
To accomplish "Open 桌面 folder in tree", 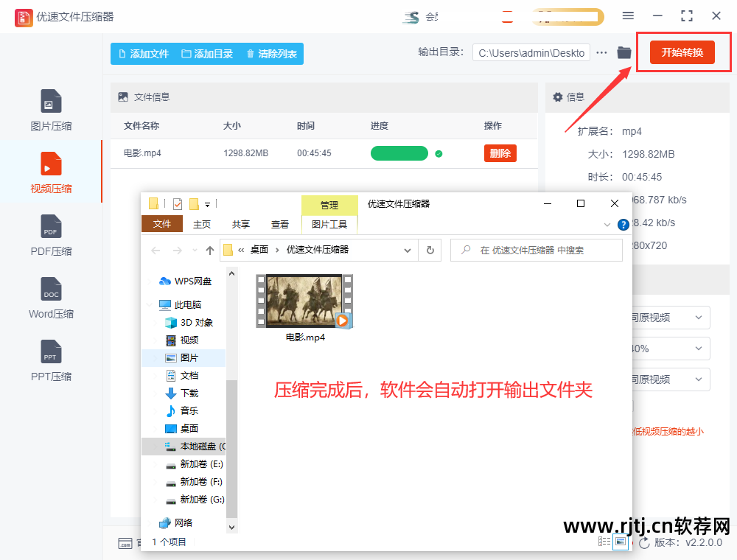I will click(x=182, y=428).
